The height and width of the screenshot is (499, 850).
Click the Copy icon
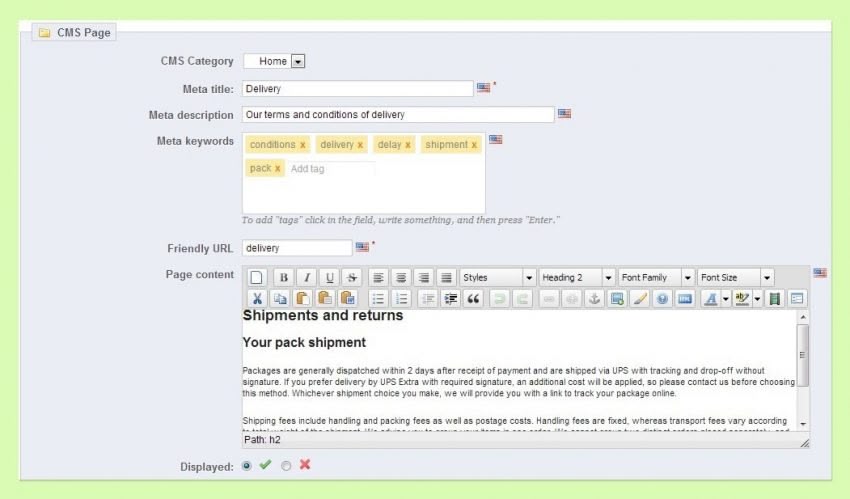click(280, 299)
